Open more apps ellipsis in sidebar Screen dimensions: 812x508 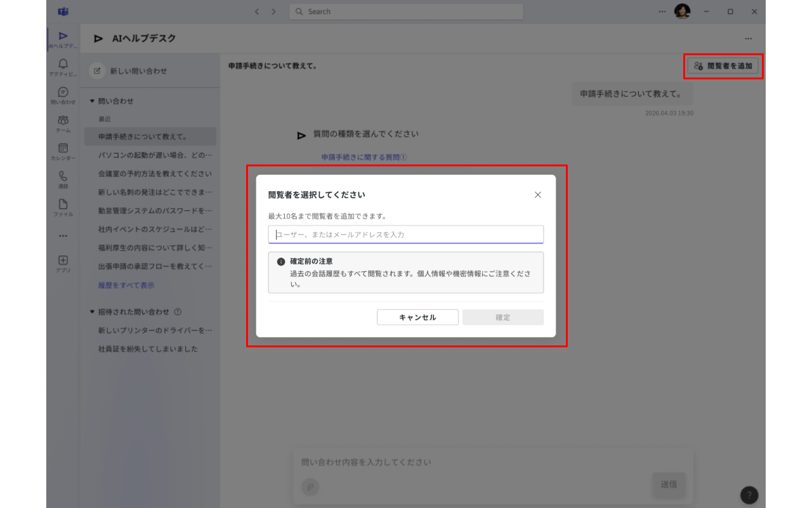(63, 236)
